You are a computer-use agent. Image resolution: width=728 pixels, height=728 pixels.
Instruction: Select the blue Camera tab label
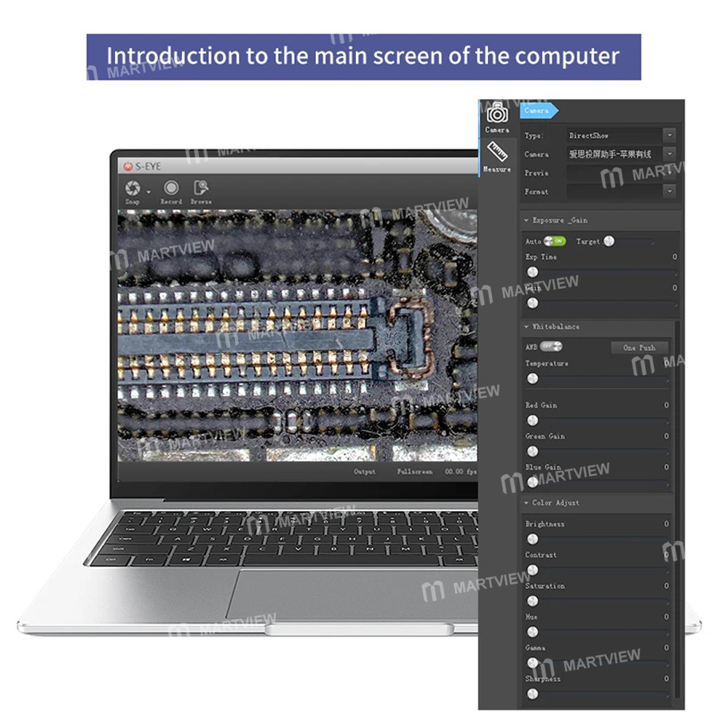pyautogui.click(x=537, y=111)
